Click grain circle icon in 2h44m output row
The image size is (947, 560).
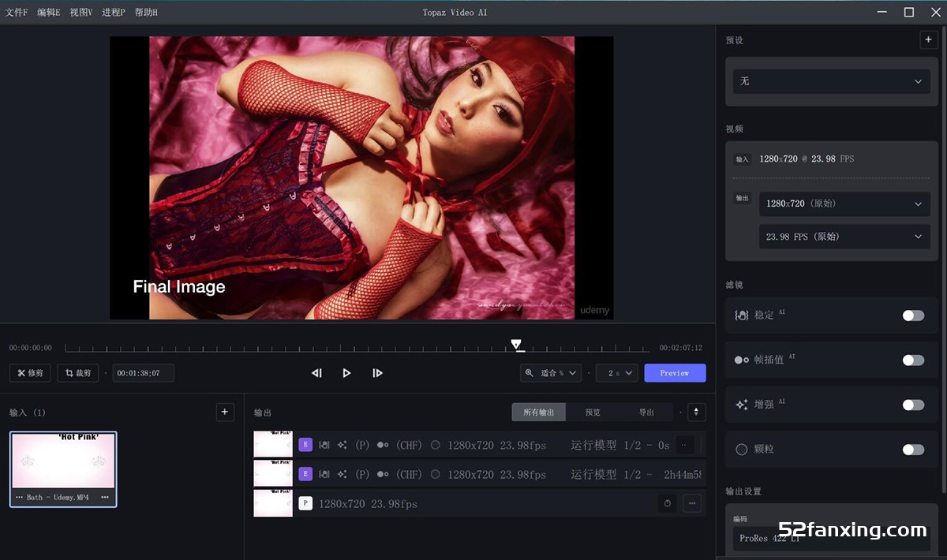(x=435, y=474)
